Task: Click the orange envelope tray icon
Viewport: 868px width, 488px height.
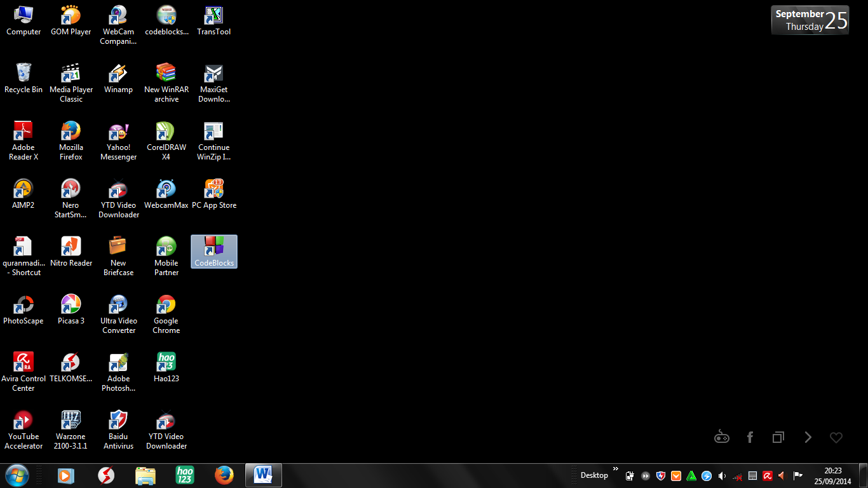Action: point(676,475)
